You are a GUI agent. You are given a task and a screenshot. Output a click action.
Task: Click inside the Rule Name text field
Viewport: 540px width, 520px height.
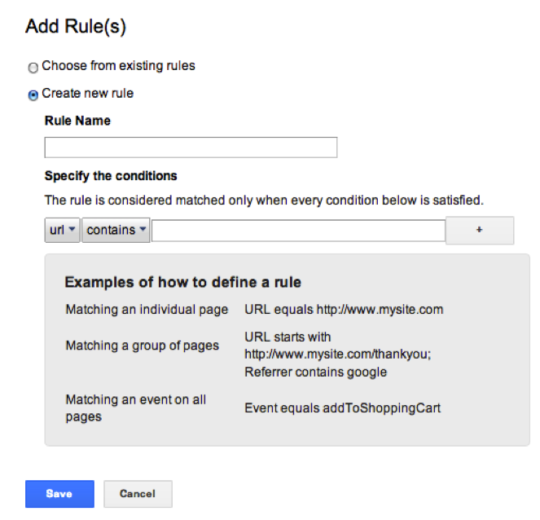coord(191,147)
